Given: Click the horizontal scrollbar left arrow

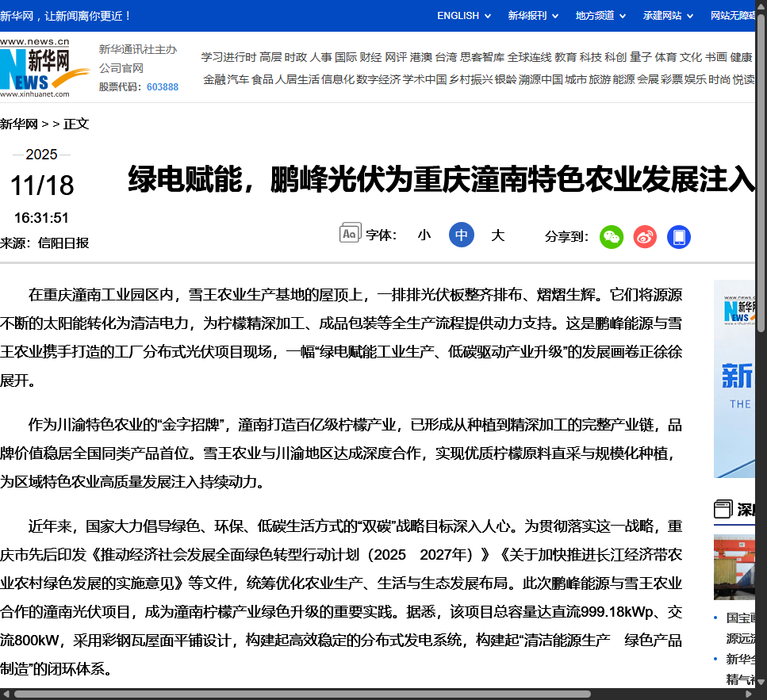Looking at the screenshot, I should point(6,694).
